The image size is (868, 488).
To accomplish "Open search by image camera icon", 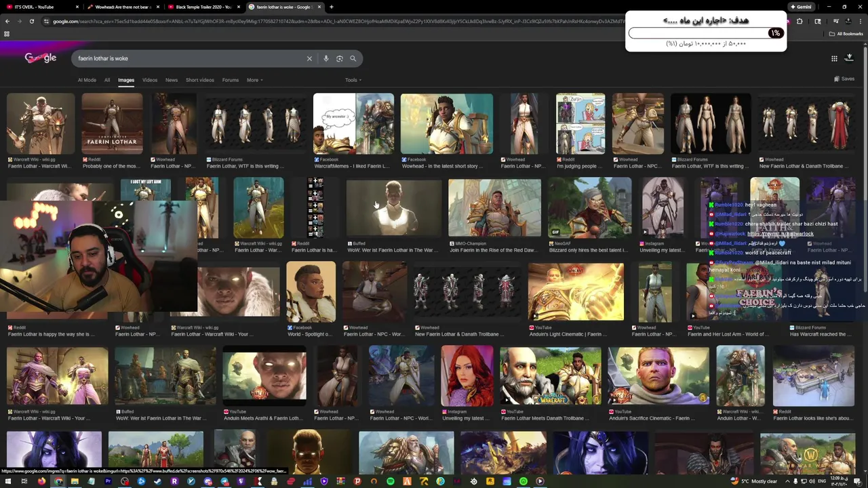I will coord(340,58).
